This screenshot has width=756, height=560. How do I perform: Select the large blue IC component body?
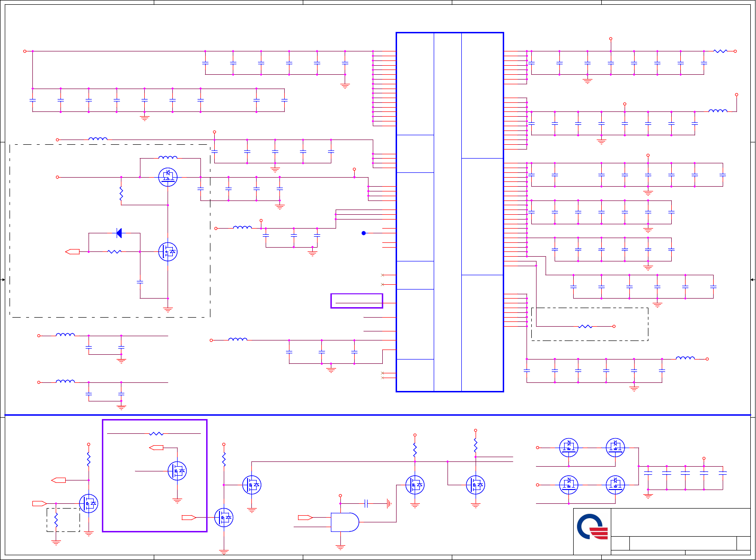click(450, 212)
